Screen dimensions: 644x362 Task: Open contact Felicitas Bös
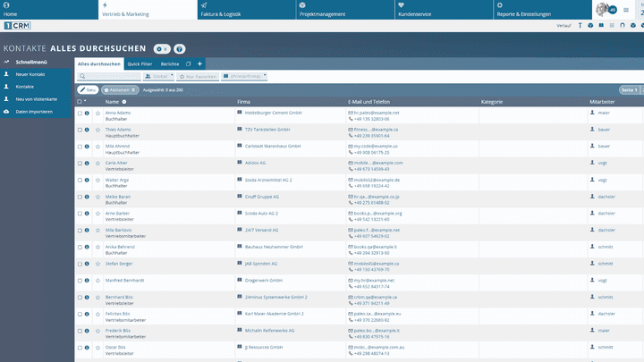pos(117,314)
